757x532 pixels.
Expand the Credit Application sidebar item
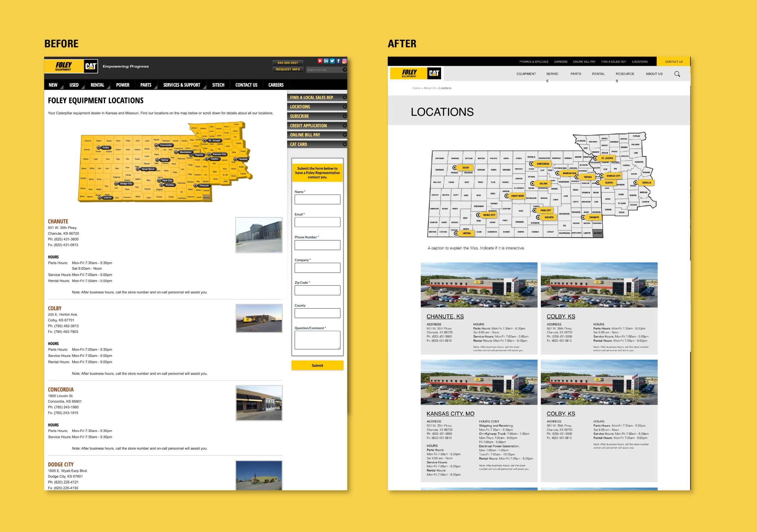tap(344, 126)
